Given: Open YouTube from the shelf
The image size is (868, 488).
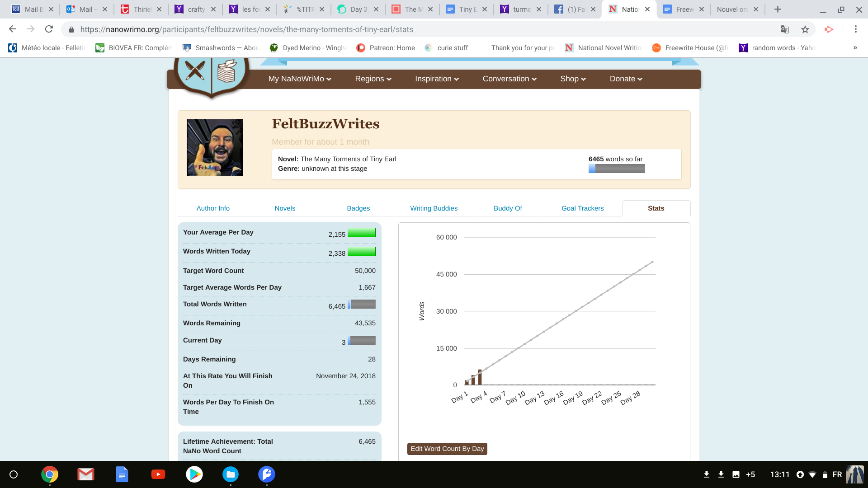Looking at the screenshot, I should click(158, 474).
